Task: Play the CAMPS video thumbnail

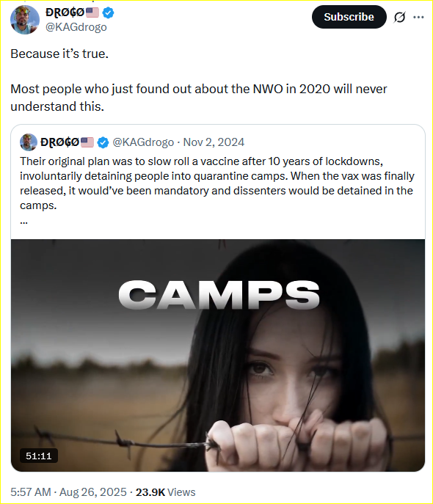Action: tap(218, 355)
